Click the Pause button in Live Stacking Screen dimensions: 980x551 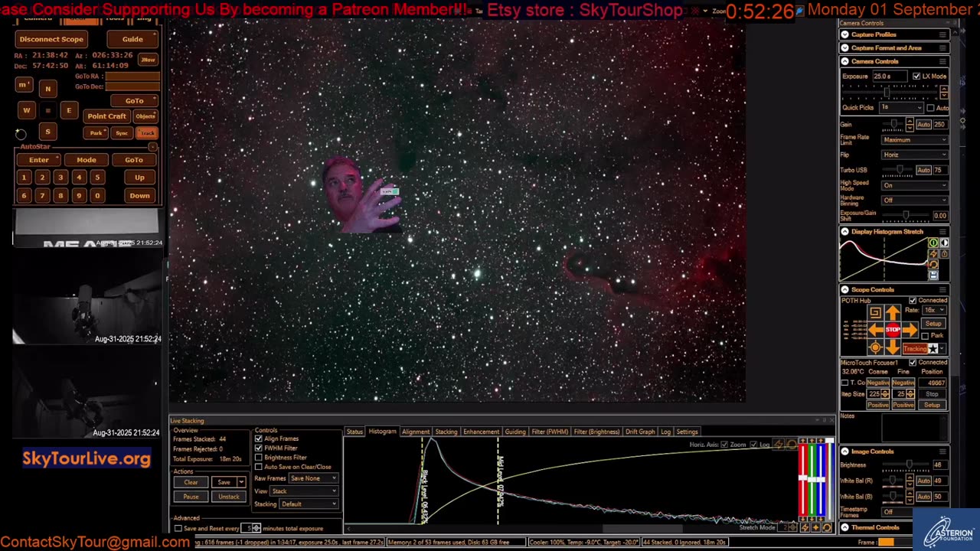click(191, 497)
